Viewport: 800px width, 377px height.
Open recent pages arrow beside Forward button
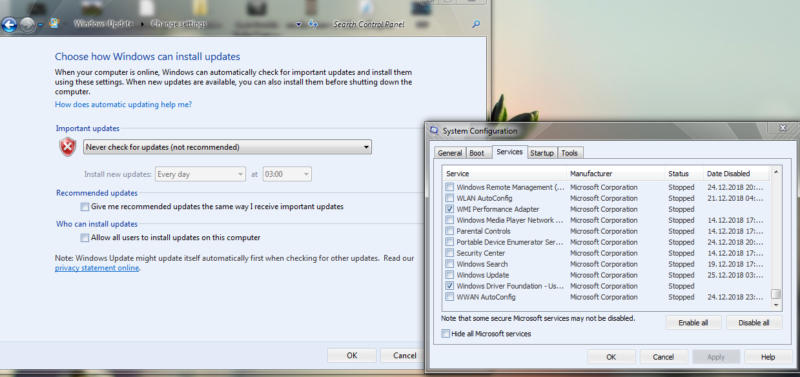pyautogui.click(x=40, y=24)
